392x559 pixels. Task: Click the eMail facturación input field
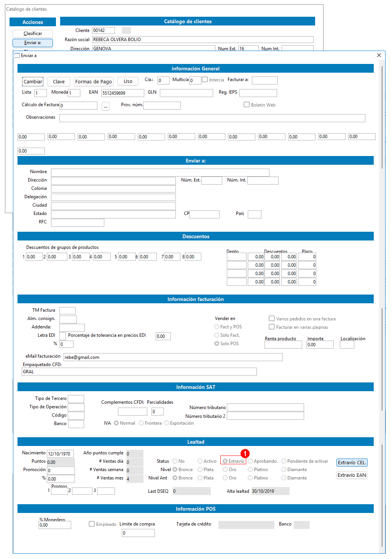point(173,357)
